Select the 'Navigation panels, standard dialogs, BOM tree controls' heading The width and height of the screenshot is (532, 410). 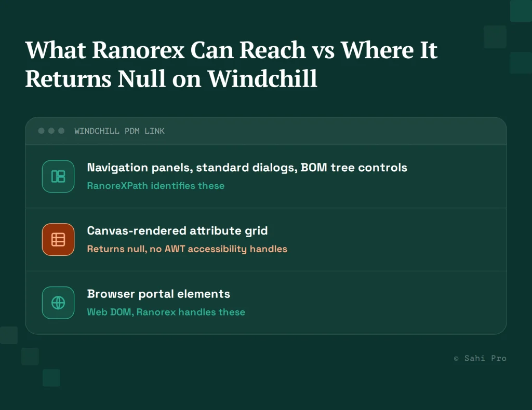(x=247, y=168)
